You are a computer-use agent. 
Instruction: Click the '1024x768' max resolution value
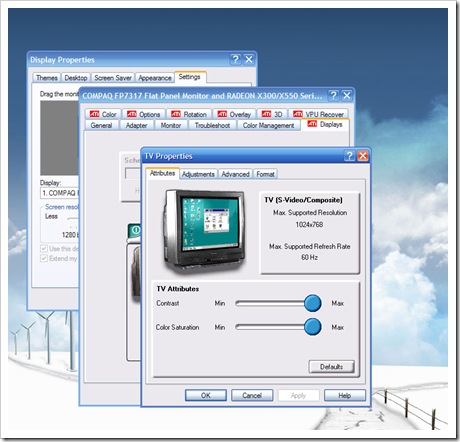click(x=309, y=225)
